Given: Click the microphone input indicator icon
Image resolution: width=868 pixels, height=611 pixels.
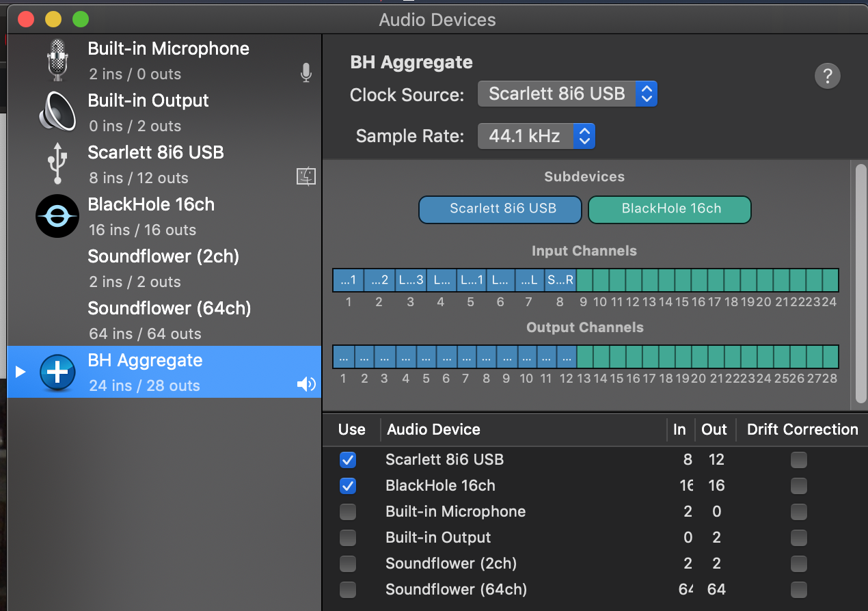Looking at the screenshot, I should [x=306, y=73].
